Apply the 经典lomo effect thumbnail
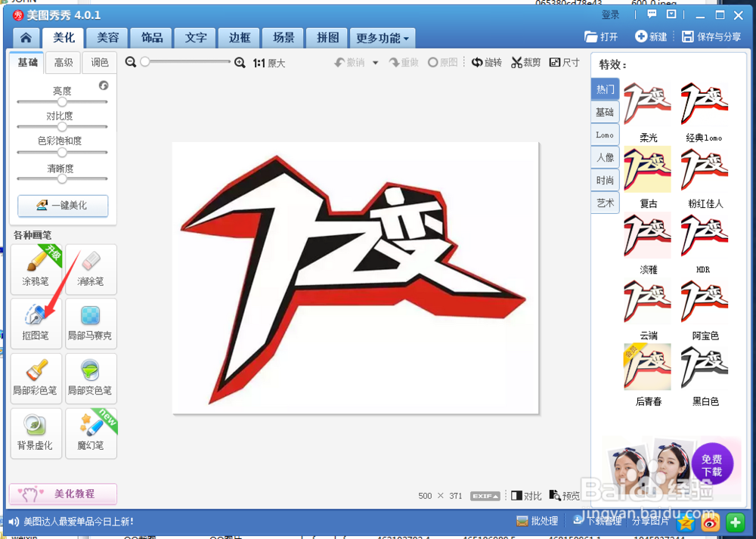 (704, 104)
